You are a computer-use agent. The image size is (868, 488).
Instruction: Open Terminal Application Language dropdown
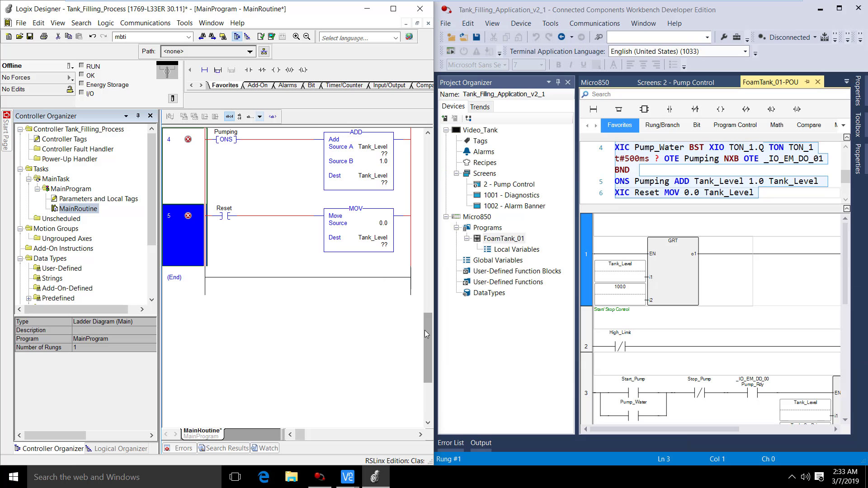tap(745, 52)
